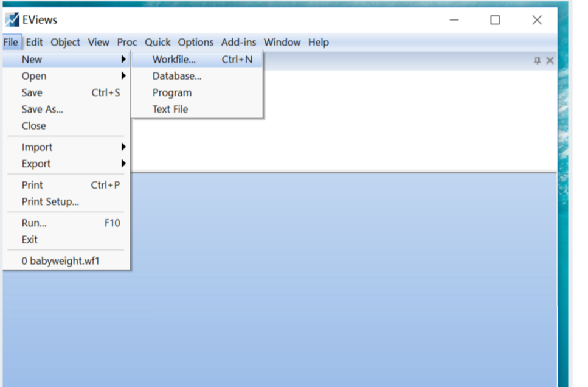
Task: Close the command pane with its X icon
Action: pos(550,60)
